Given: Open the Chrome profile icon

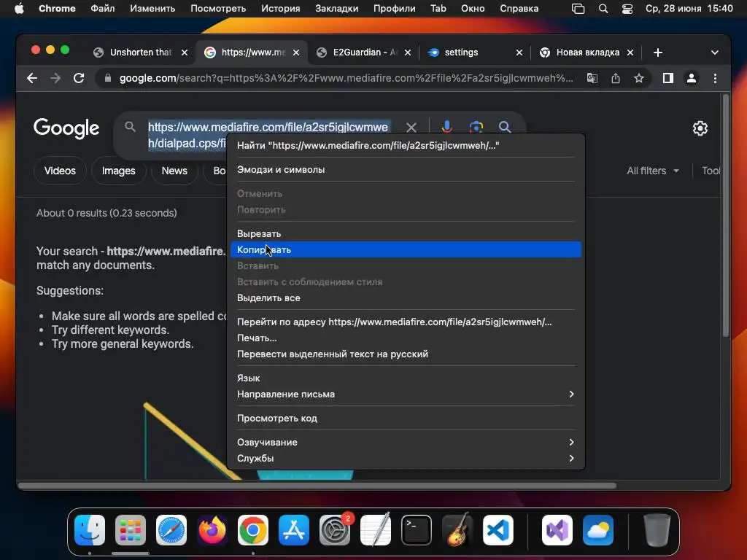Looking at the screenshot, I should click(692, 78).
